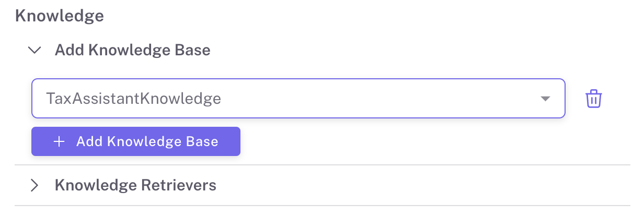Click the divider line above Knowledge Retrievers
The image size is (644, 216).
point(322,165)
